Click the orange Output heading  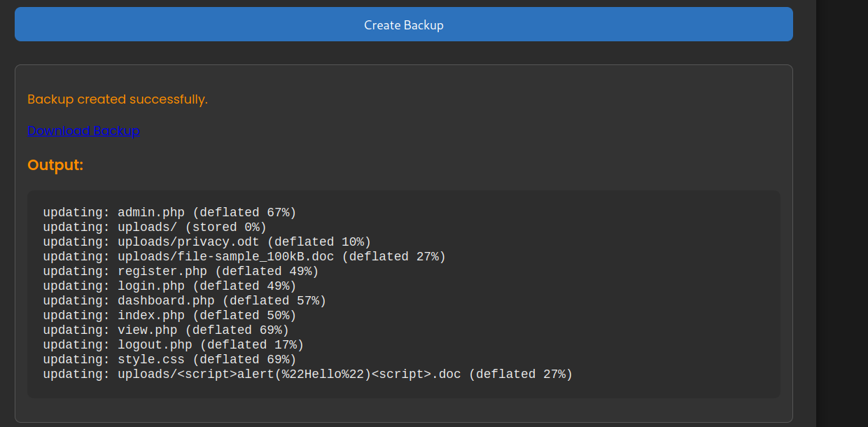pos(55,166)
